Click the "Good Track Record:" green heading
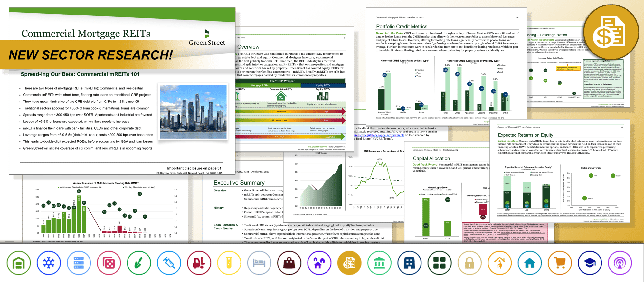 pos(425,165)
